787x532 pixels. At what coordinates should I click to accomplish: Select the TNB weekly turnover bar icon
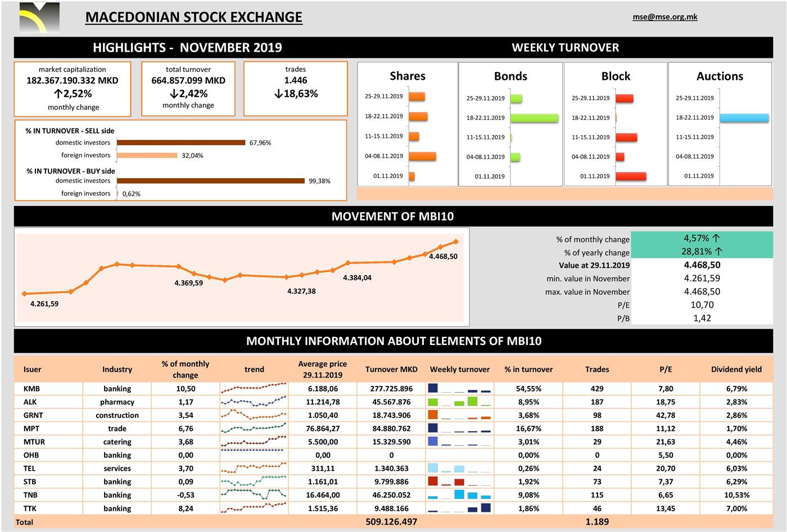coord(459,495)
